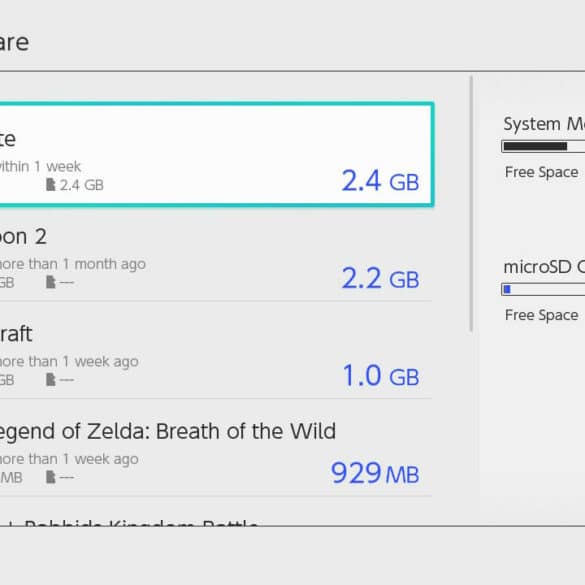This screenshot has height=585, width=585.
Task: Click the microSD Card usage bar
Action: tap(543, 289)
